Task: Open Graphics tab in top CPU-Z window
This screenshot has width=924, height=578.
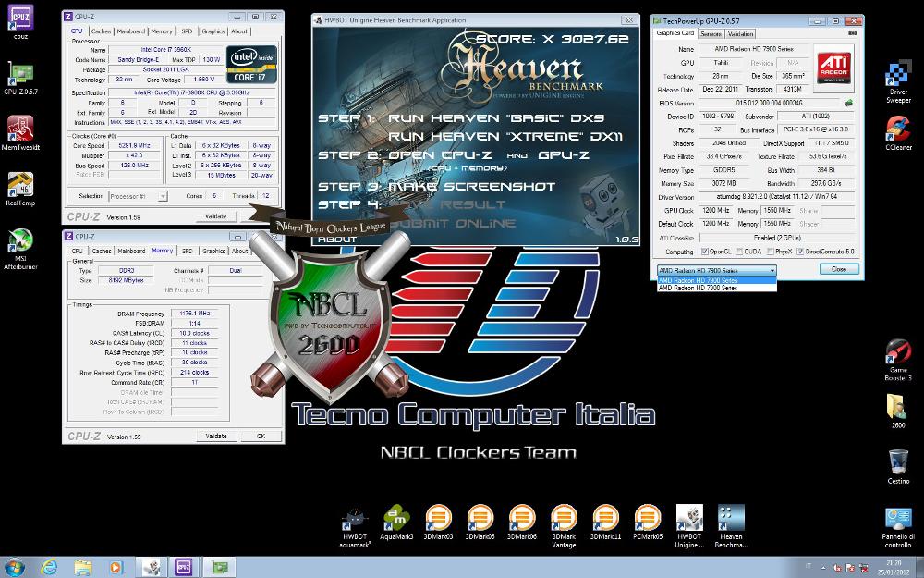Action: click(x=213, y=31)
